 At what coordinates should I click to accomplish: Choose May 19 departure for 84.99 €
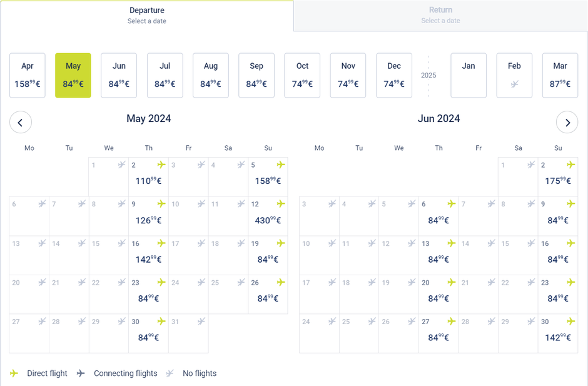tap(268, 255)
